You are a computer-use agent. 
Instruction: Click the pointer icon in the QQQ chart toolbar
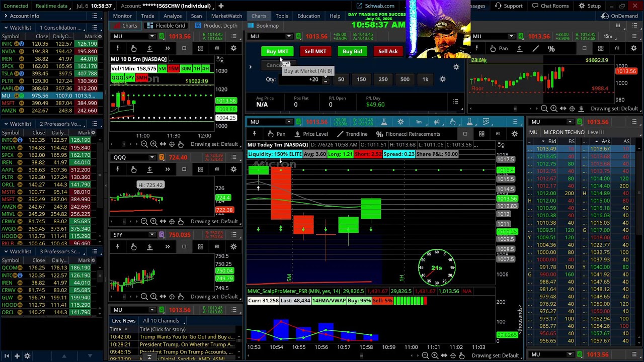134,169
